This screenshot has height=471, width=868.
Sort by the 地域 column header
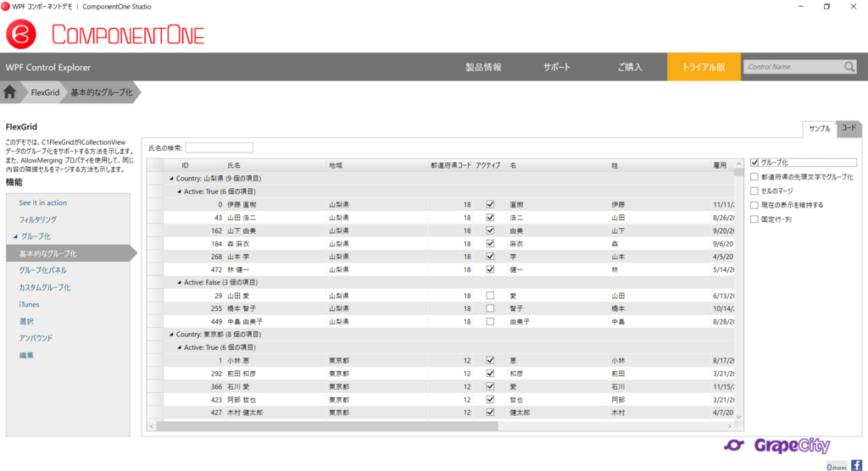coord(377,165)
